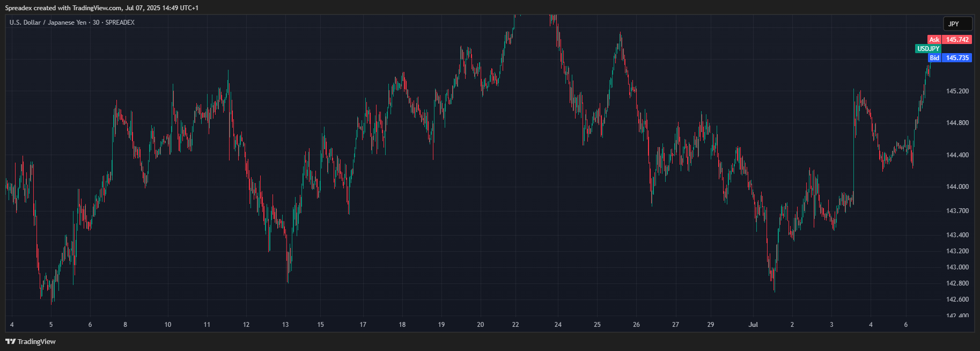Click the 142.800 price axis label
Image resolution: width=980 pixels, height=351 pixels.
(x=957, y=283)
